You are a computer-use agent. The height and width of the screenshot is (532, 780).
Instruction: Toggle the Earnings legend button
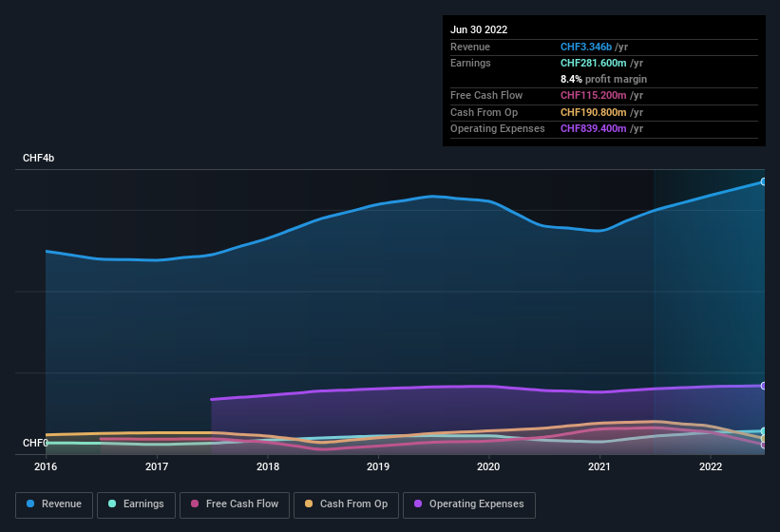coord(136,504)
